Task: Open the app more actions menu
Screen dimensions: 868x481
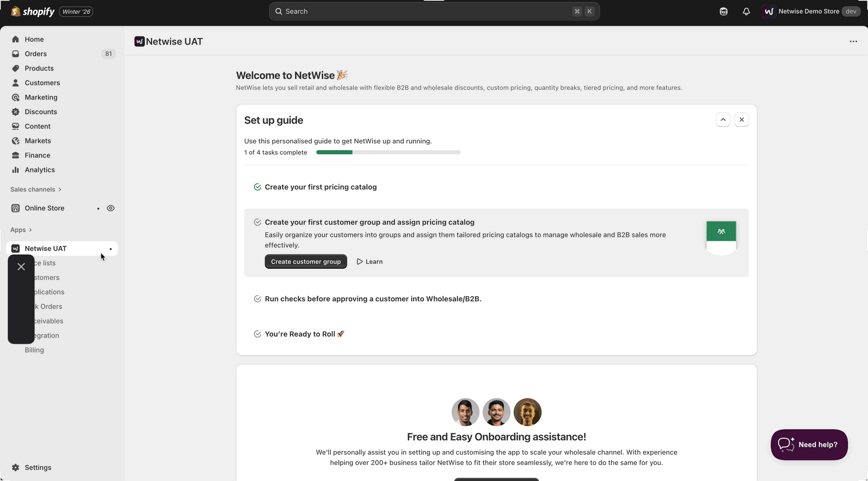Action: point(854,41)
